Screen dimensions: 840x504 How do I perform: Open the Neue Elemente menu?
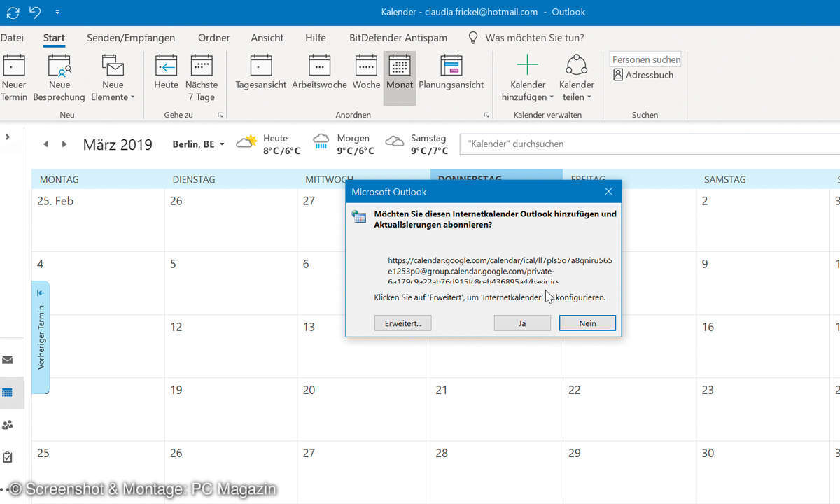point(113,78)
